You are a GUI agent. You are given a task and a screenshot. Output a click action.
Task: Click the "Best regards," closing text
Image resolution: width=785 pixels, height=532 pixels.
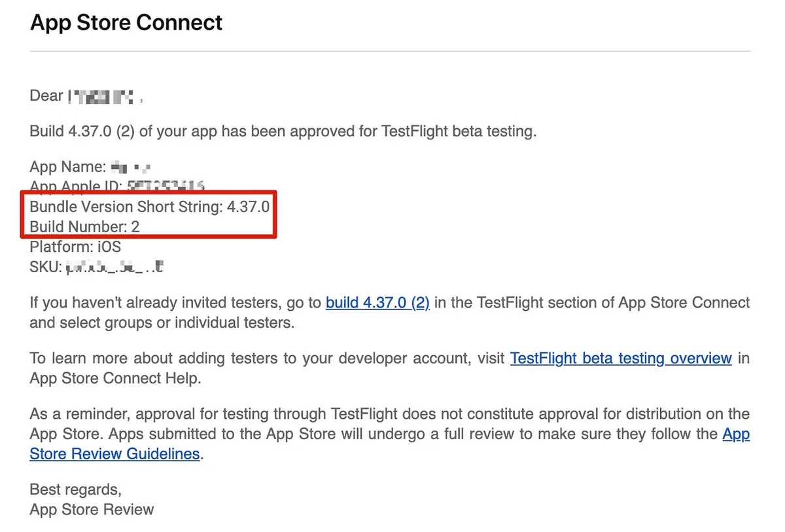click(75, 489)
